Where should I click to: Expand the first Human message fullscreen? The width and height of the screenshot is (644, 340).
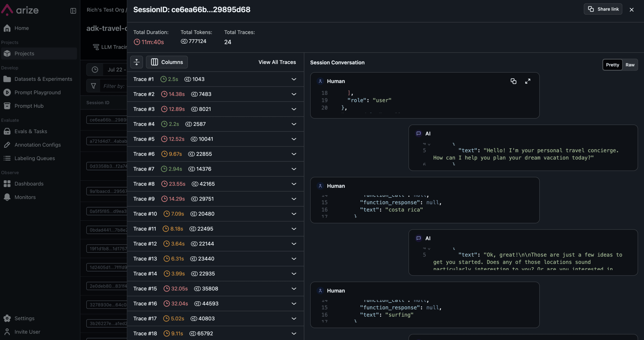click(x=528, y=81)
